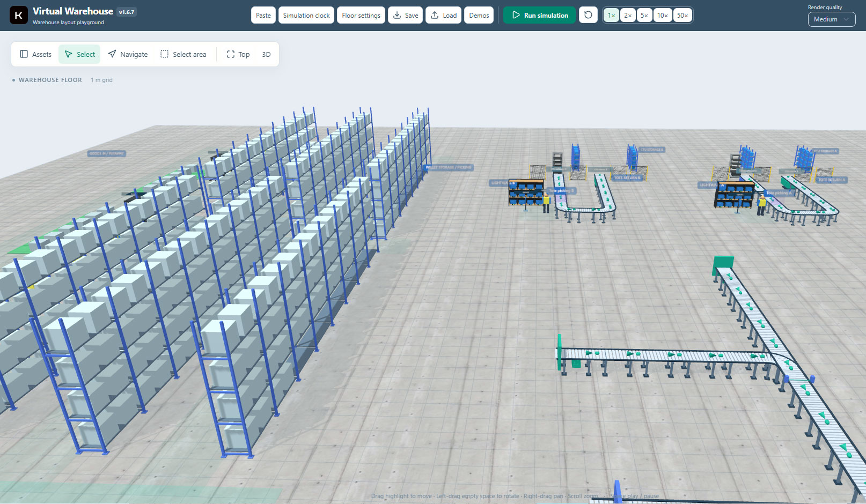Click the WAREHOUSE FLOOR heading
Image resolution: width=866 pixels, height=504 pixels.
pyautogui.click(x=50, y=80)
